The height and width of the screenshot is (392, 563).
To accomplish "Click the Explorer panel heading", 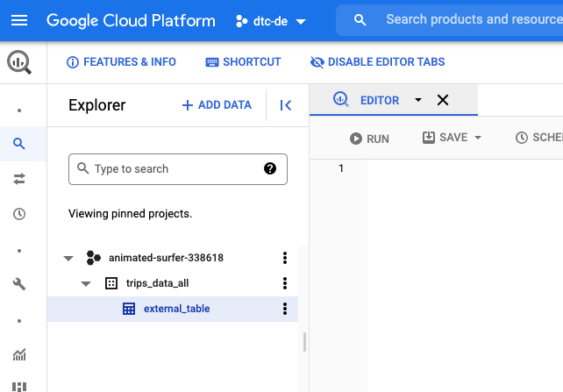I will (97, 105).
